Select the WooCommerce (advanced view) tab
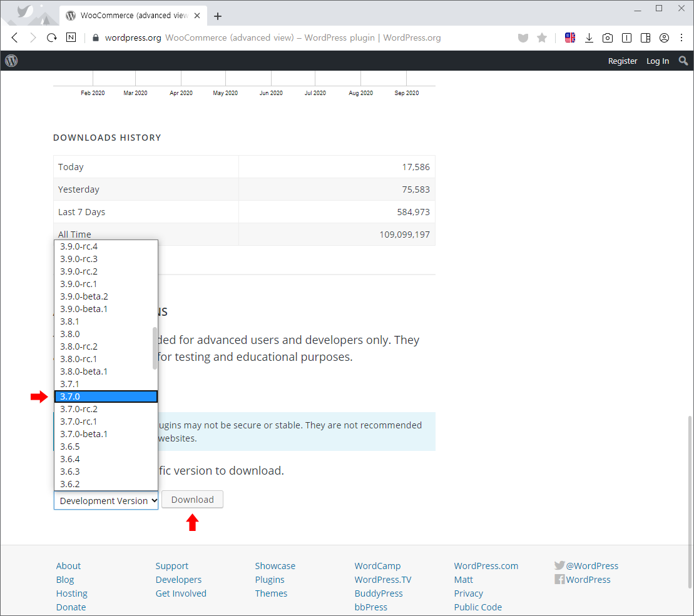This screenshot has height=616, width=694. click(134, 16)
